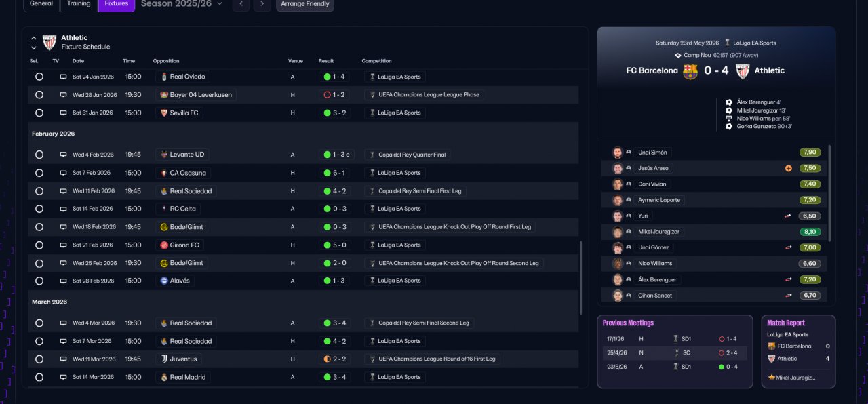Image resolution: width=868 pixels, height=404 pixels.
Task: Select the Juventus fixture radio button
Action: (39, 359)
